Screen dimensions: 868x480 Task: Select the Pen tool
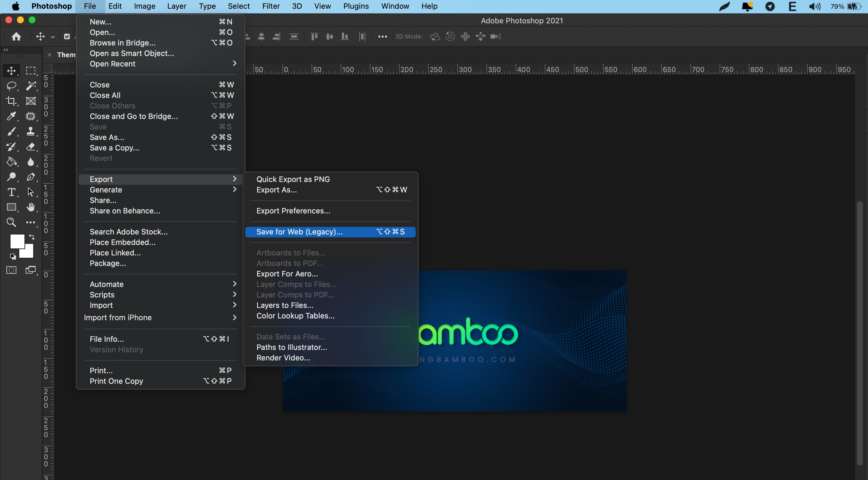pyautogui.click(x=31, y=177)
